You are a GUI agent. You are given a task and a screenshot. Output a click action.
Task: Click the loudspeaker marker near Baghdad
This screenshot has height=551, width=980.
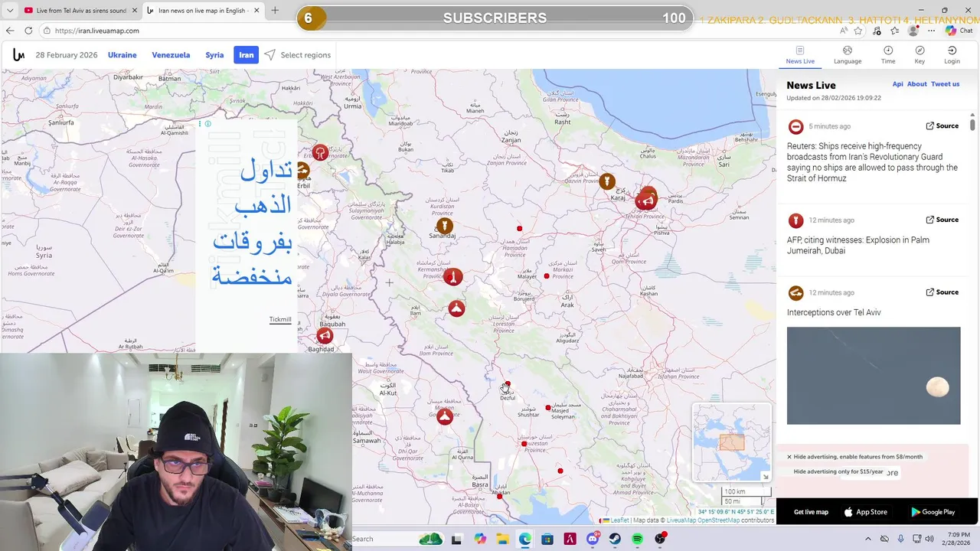point(325,335)
